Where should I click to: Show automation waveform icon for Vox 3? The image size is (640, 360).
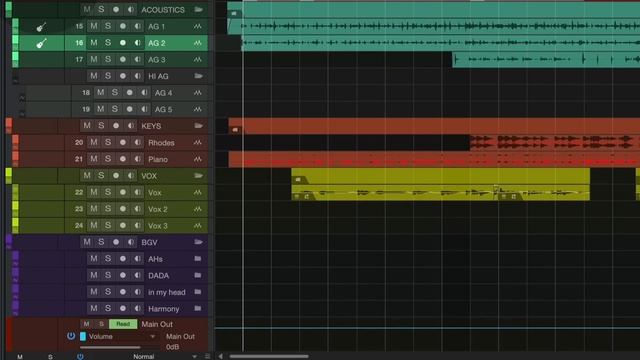click(198, 225)
